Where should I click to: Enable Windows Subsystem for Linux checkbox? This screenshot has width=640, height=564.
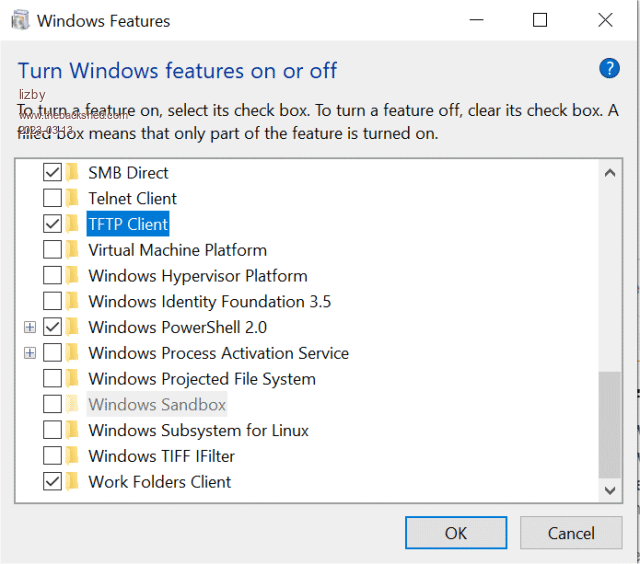point(52,430)
